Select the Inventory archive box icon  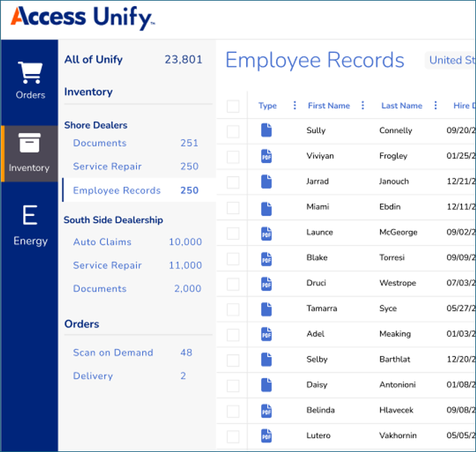tap(29, 144)
